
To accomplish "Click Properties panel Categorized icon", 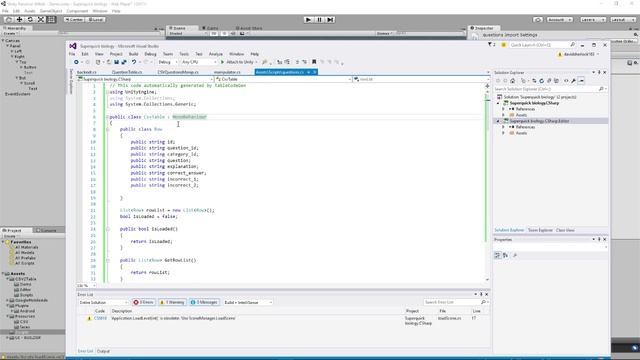I will point(498,255).
